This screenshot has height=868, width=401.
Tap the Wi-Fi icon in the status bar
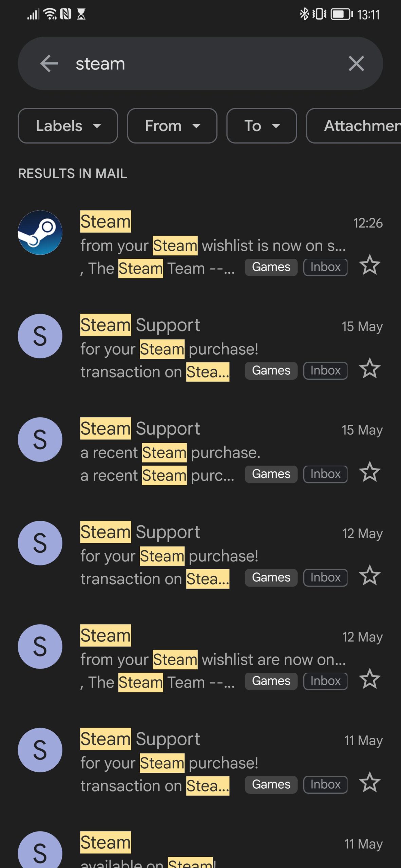pos(50,14)
